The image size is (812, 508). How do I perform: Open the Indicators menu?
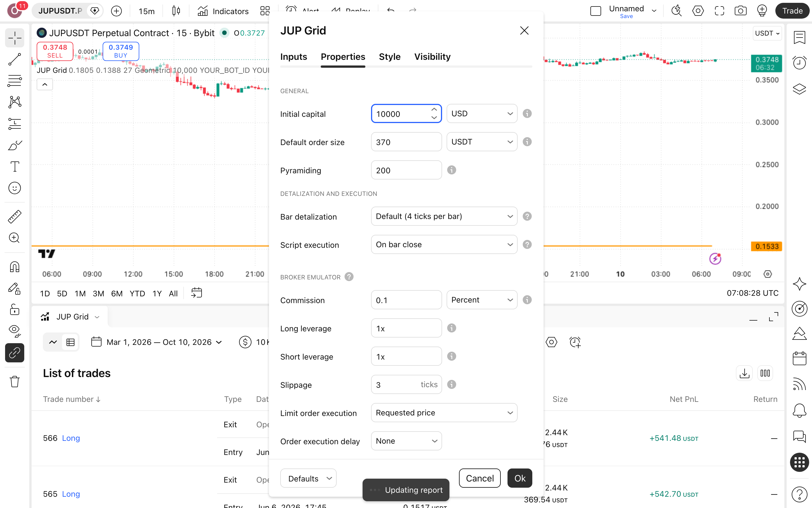(x=223, y=11)
